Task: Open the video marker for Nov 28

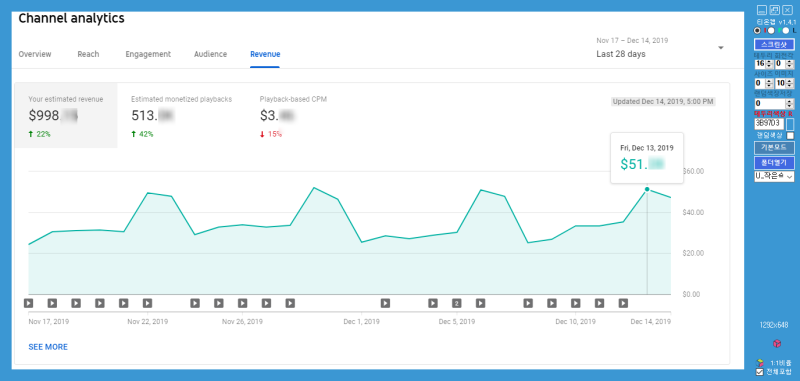Action: 290,303
